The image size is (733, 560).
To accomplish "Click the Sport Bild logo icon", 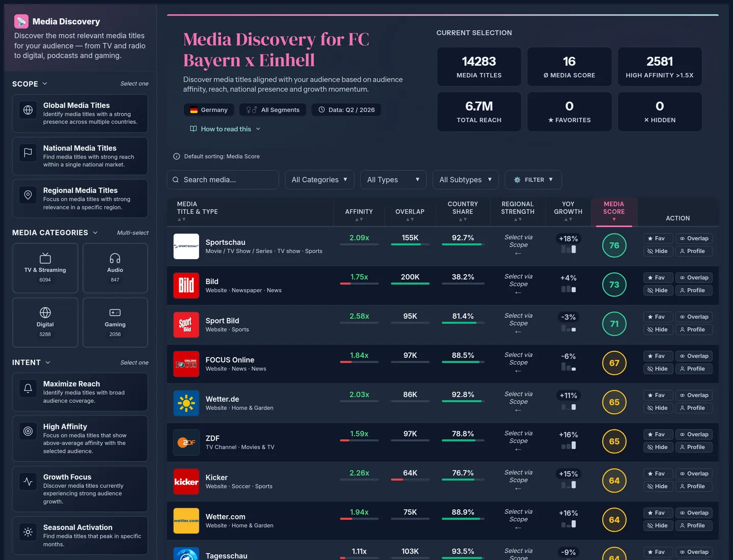I will (186, 325).
